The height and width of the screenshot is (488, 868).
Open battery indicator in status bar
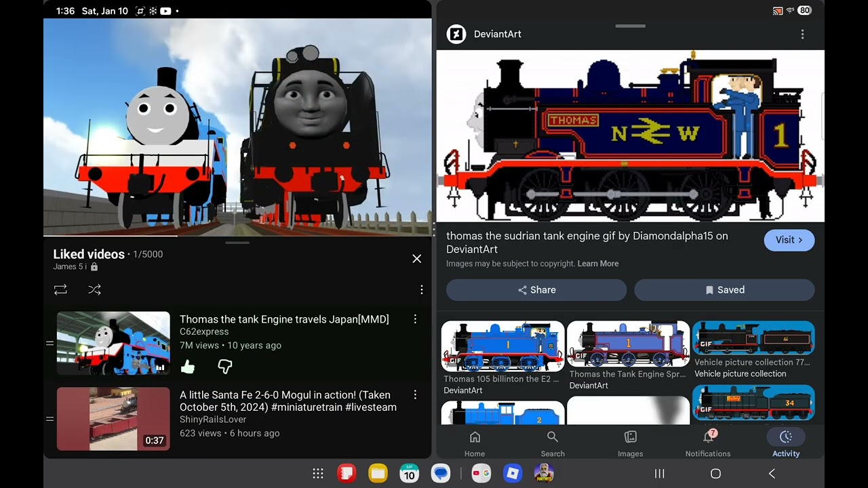(805, 10)
